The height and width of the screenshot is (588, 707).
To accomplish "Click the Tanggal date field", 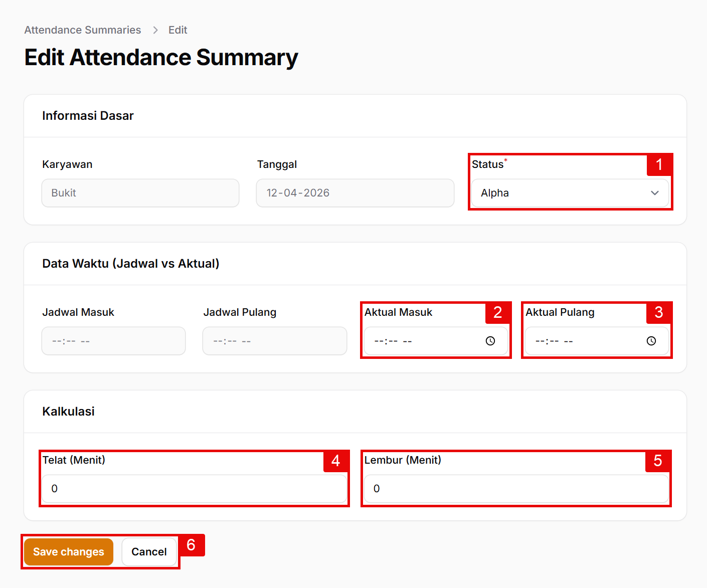I will (x=355, y=193).
